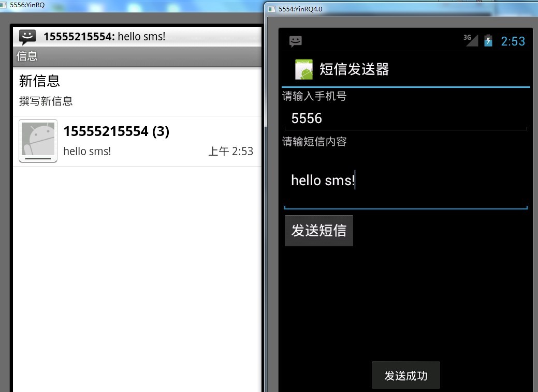Image resolution: width=538 pixels, height=392 pixels.
Task: Click the 3G signal indicator in 5554 status bar
Action: coord(470,40)
